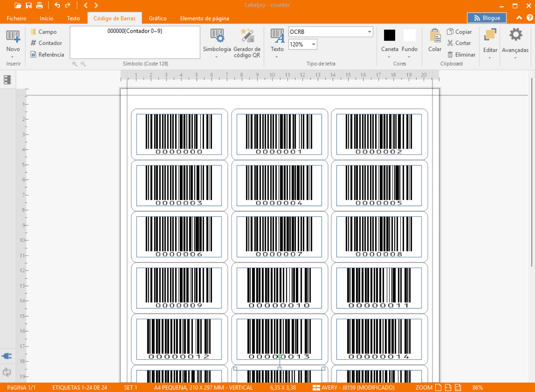Expand the 120% font size dropdown

click(x=313, y=44)
